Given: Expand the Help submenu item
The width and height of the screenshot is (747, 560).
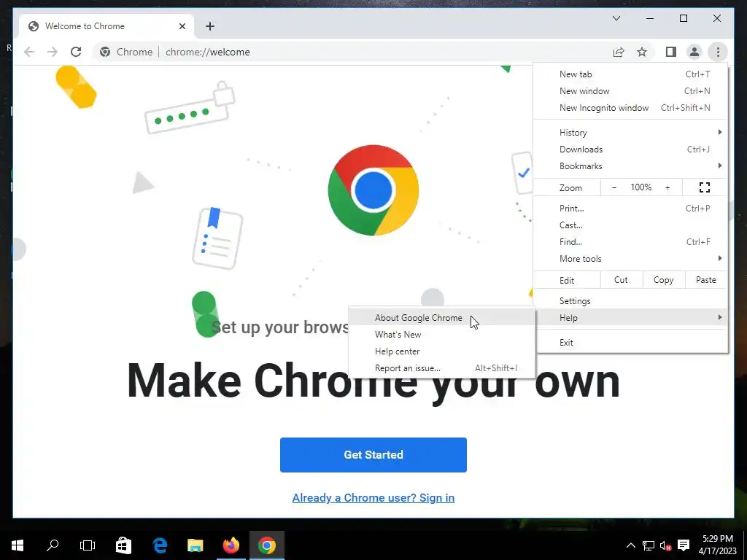Looking at the screenshot, I should click(x=631, y=318).
